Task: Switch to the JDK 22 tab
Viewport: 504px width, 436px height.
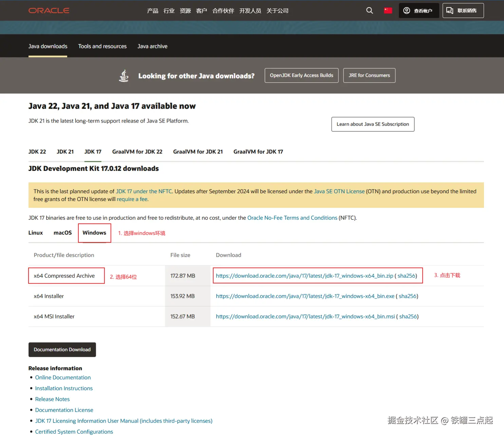Action: point(37,151)
